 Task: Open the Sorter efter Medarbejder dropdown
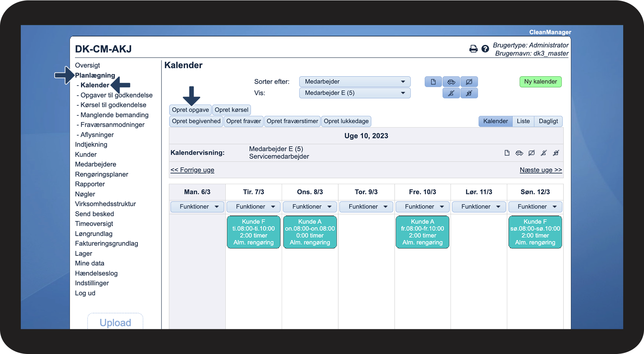tap(355, 82)
